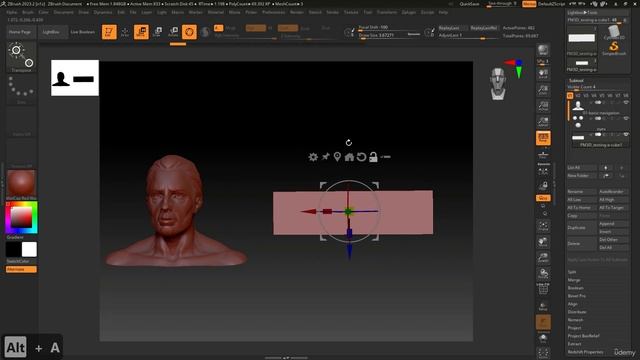Expand the Project section

click(574, 328)
